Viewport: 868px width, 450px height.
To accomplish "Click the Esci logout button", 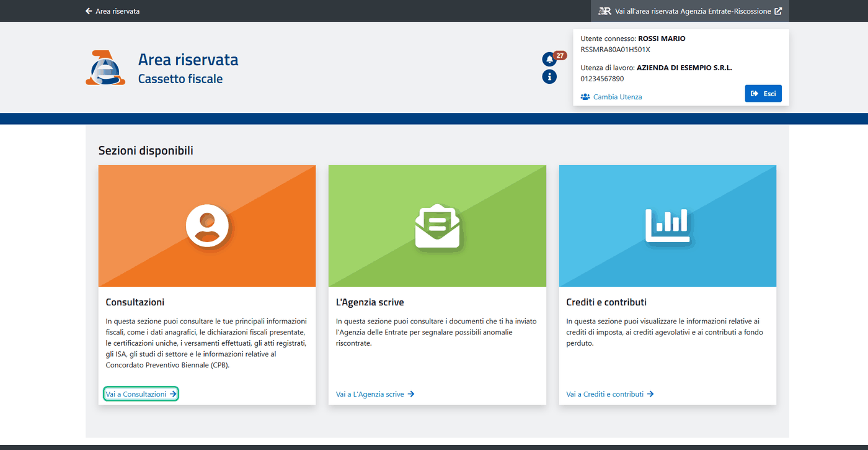I will point(763,94).
